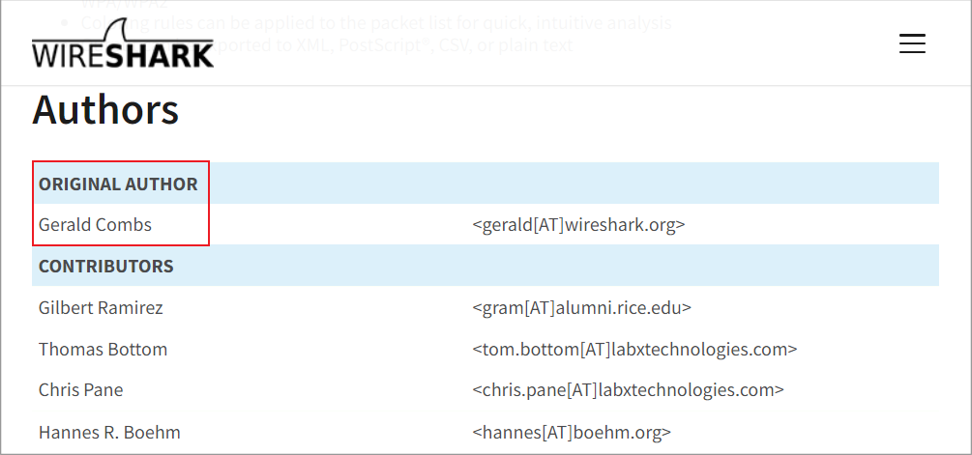Select the CONTRIBUTORS header row
The height and width of the screenshot is (455, 972).
(x=485, y=266)
